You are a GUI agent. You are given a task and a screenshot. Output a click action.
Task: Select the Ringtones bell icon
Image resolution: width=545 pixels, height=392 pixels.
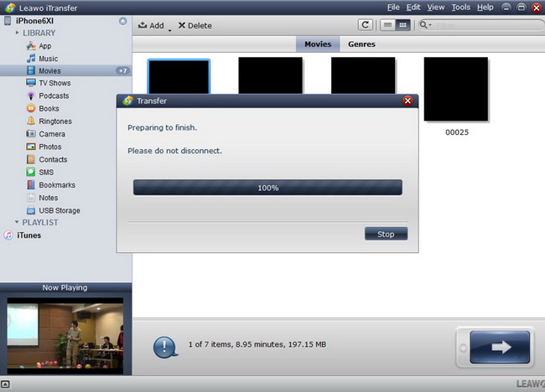31,121
